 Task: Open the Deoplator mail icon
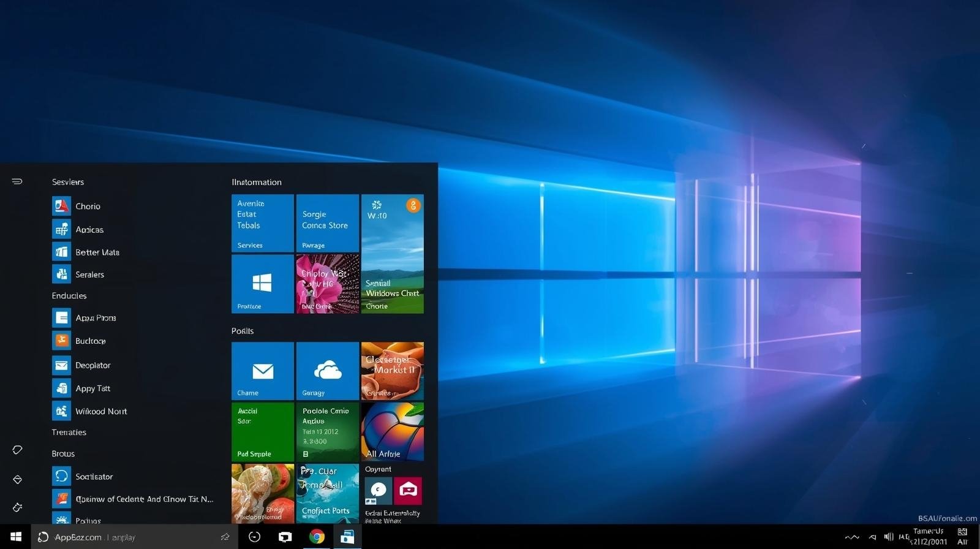click(61, 365)
